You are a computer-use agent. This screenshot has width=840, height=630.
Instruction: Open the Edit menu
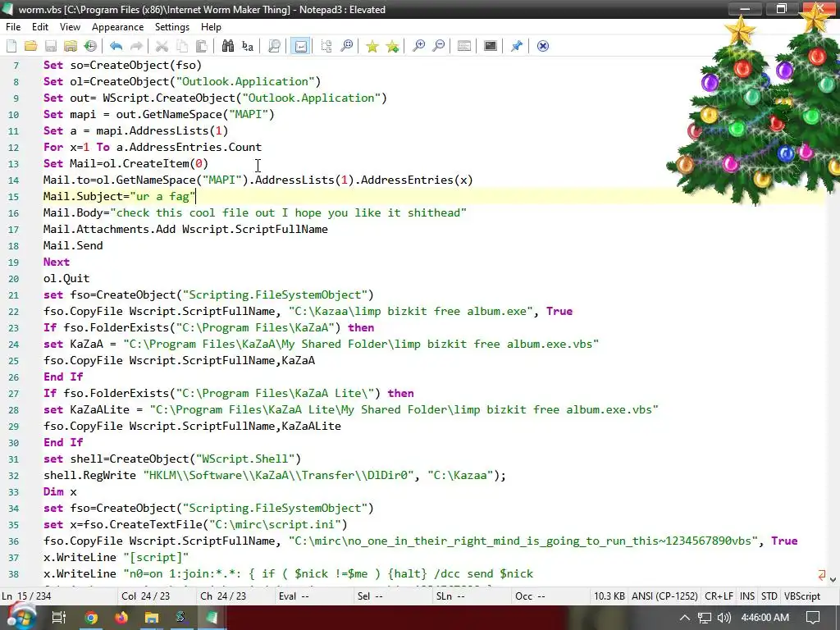tap(40, 27)
